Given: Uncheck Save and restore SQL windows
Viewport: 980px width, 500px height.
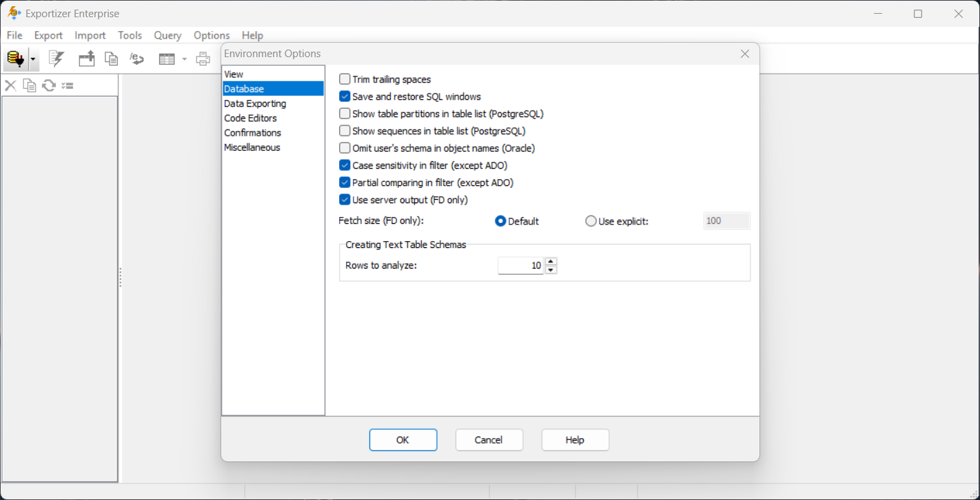Looking at the screenshot, I should (345, 96).
